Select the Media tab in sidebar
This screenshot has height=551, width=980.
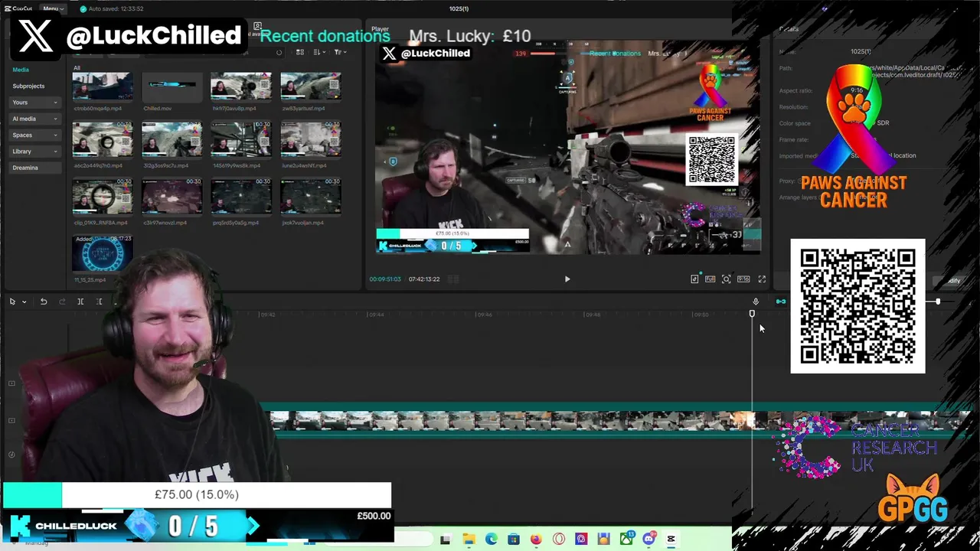pos(21,70)
